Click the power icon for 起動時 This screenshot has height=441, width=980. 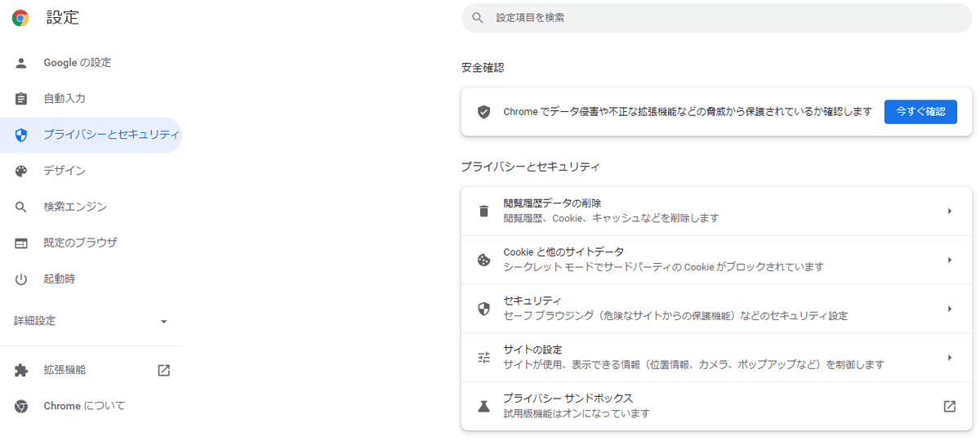(21, 278)
